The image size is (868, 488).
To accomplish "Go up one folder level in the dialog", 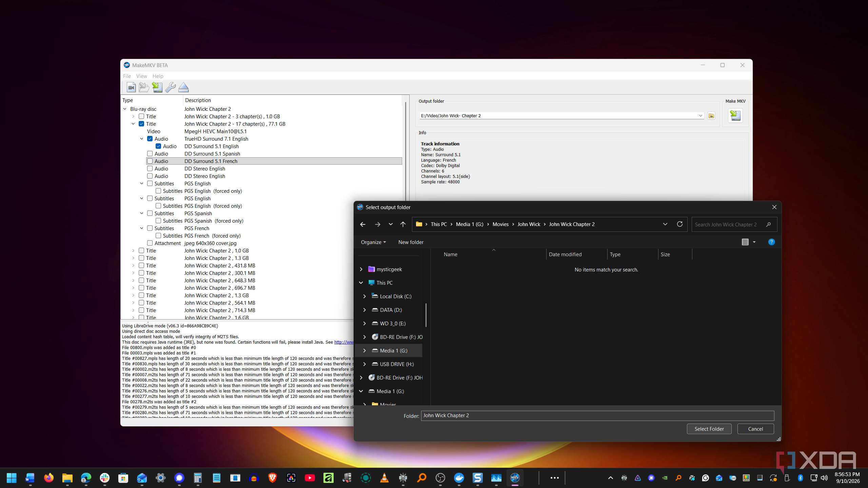I will tap(403, 224).
